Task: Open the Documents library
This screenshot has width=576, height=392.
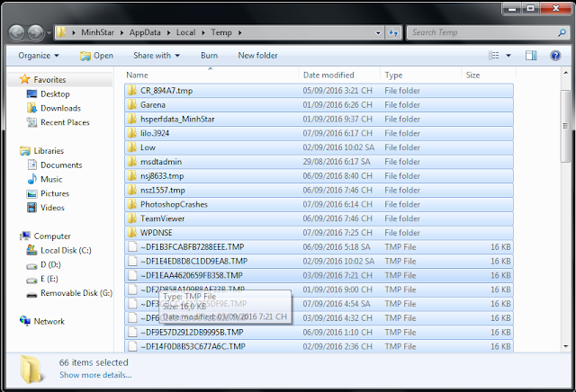Action: pyautogui.click(x=61, y=165)
